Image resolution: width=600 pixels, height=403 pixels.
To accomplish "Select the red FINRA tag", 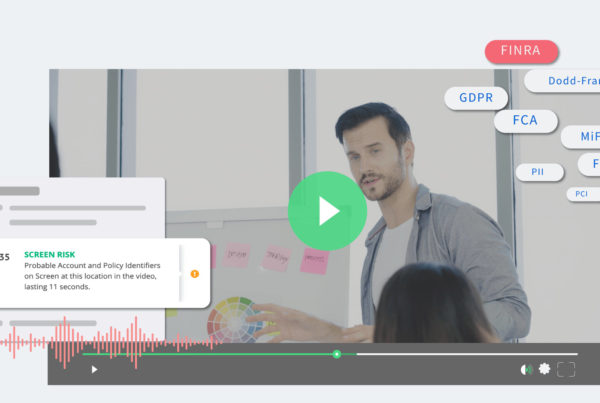I will pos(521,51).
